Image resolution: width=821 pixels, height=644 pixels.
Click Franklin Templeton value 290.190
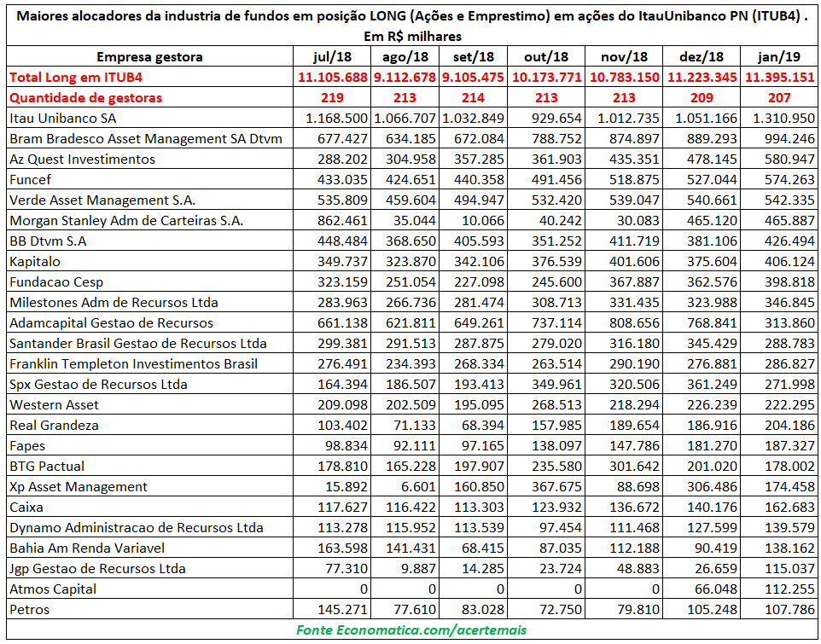pyautogui.click(x=635, y=363)
